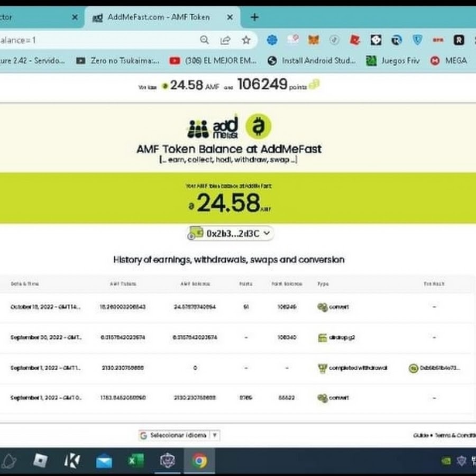
Task: Open the red-lettered extension icon
Action: click(438, 40)
